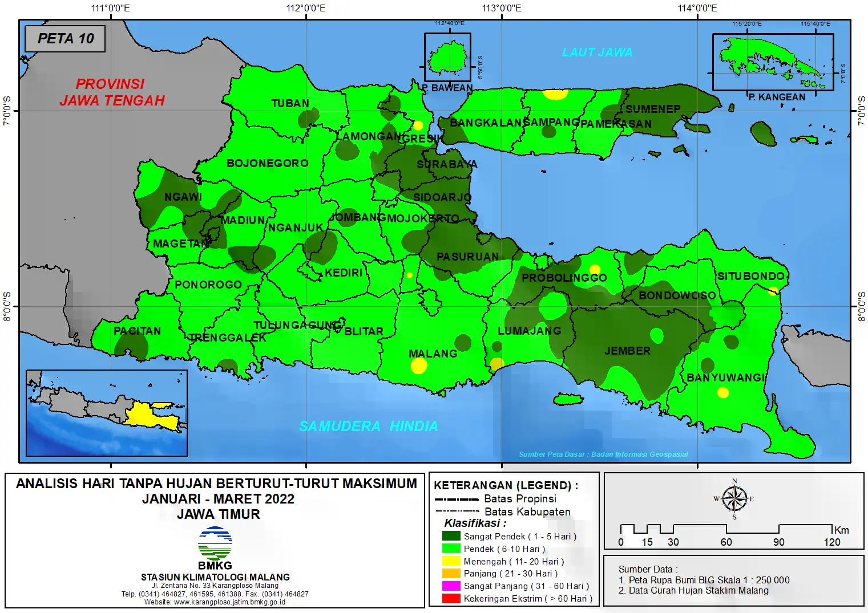
Task: Click the P. Bawean inset map
Action: point(447,58)
